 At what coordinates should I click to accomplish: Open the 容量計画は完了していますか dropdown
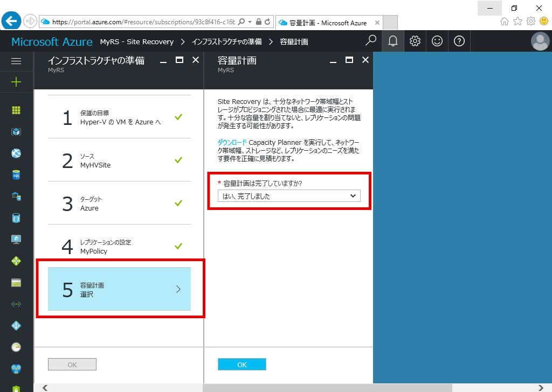(x=289, y=196)
